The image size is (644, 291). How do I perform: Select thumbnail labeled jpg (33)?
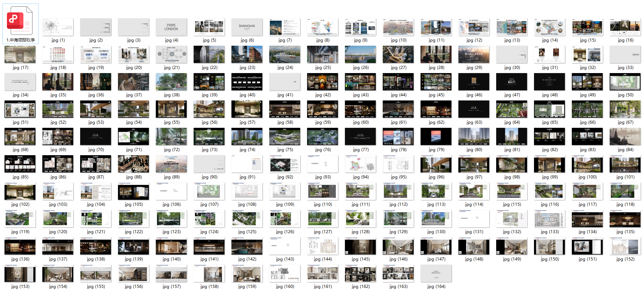point(625,55)
